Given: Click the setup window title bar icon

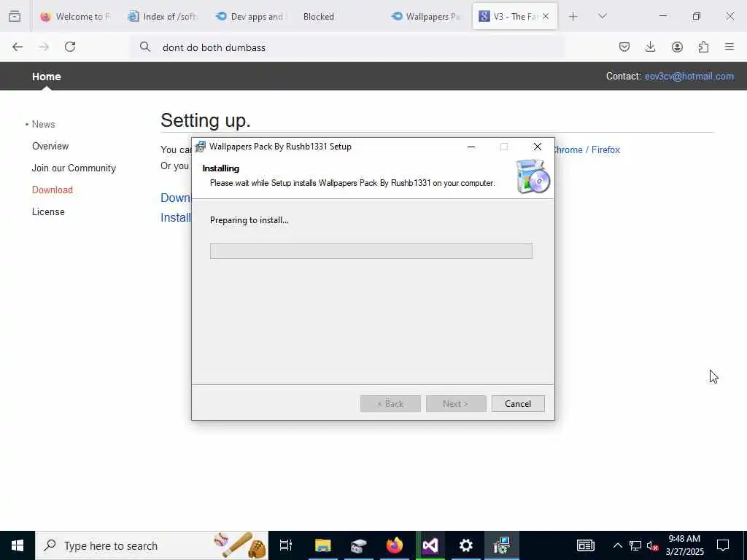Looking at the screenshot, I should 200,147.
